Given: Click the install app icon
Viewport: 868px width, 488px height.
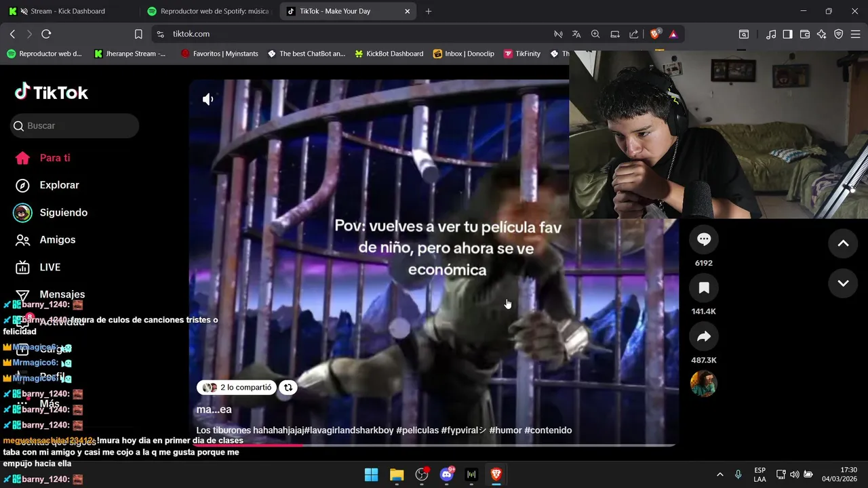Looking at the screenshot, I should 615,34.
